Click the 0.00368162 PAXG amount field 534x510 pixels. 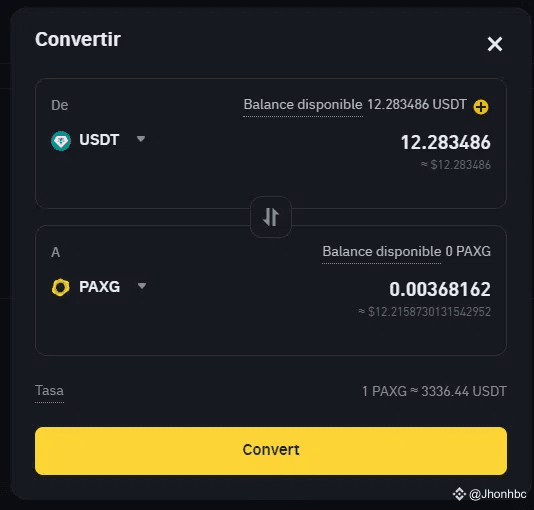(x=440, y=289)
